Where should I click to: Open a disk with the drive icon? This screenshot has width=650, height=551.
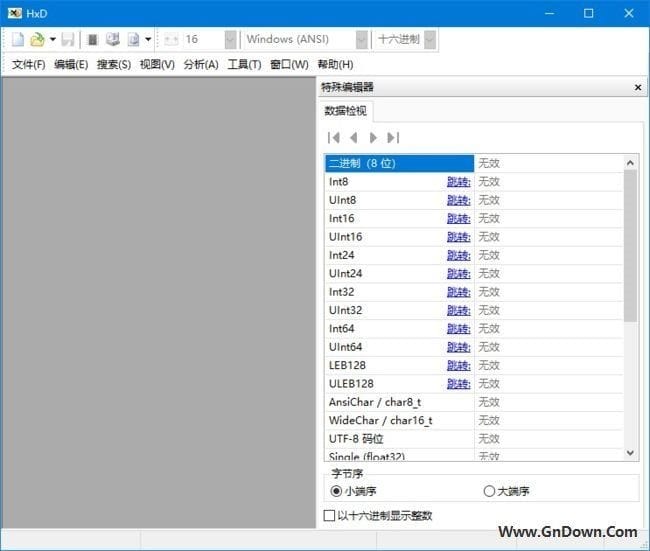(x=113, y=39)
